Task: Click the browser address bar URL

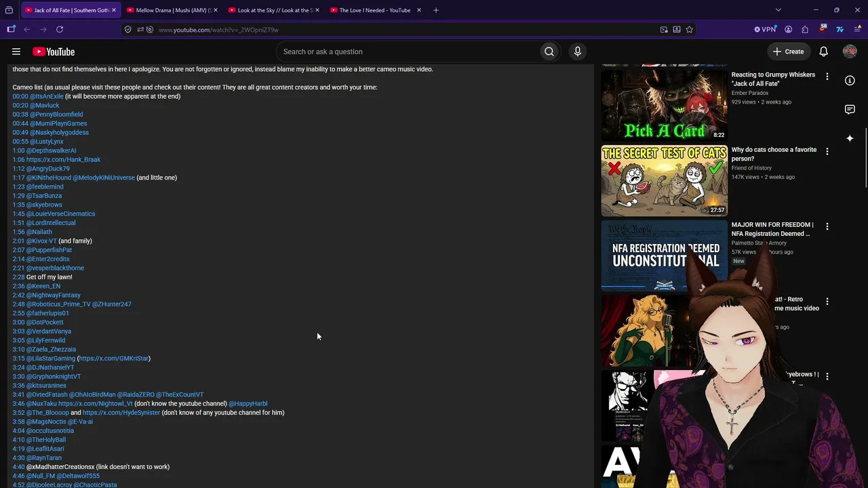Action: tap(218, 30)
